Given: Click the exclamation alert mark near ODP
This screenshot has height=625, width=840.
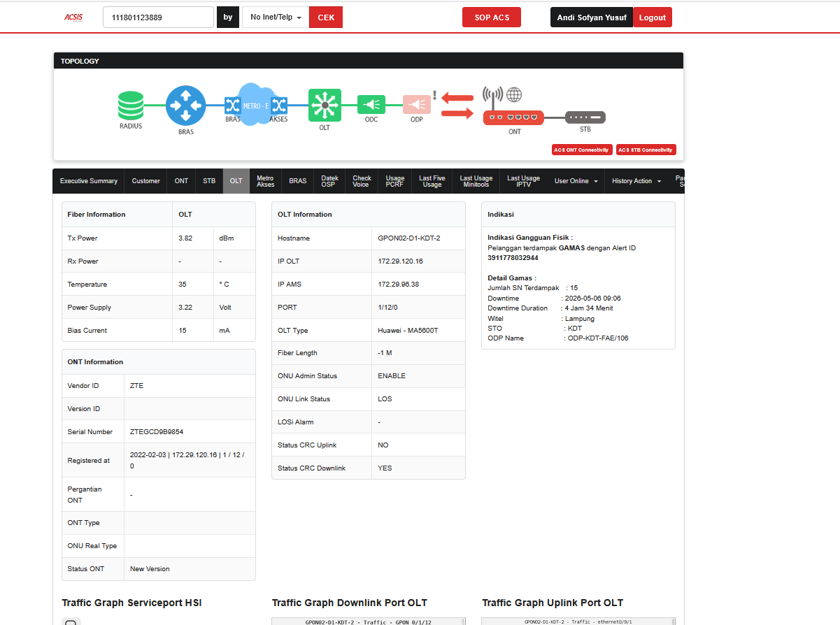Looking at the screenshot, I should pos(435,96).
